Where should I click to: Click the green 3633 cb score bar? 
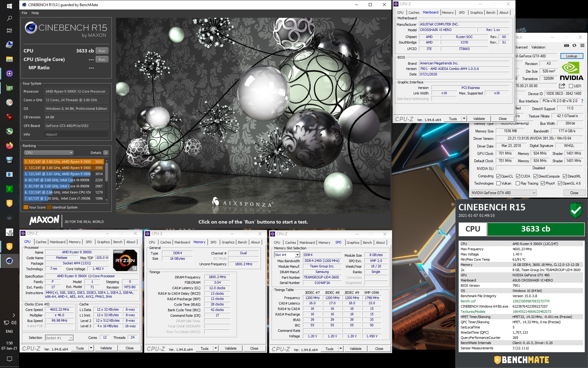pyautogui.click(x=535, y=229)
